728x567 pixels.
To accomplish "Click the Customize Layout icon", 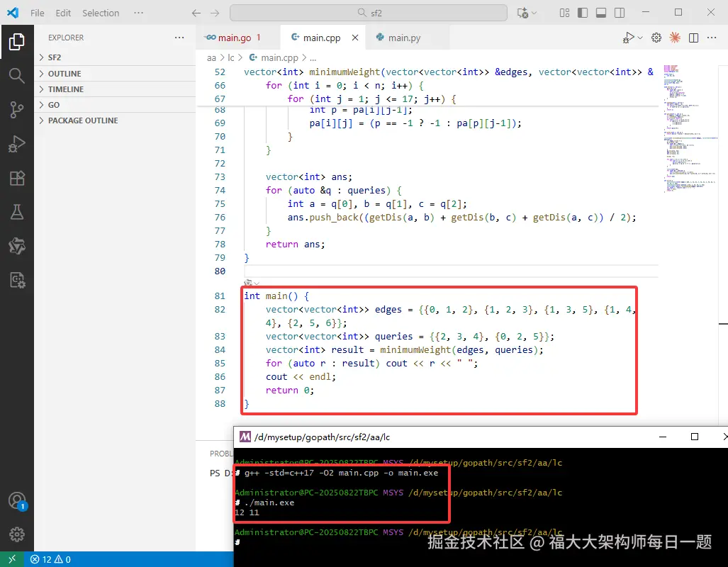I will tap(564, 13).
